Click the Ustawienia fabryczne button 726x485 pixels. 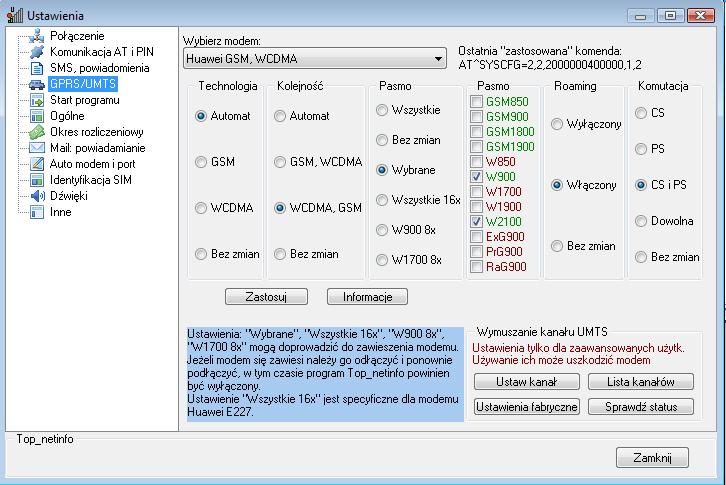point(527,407)
